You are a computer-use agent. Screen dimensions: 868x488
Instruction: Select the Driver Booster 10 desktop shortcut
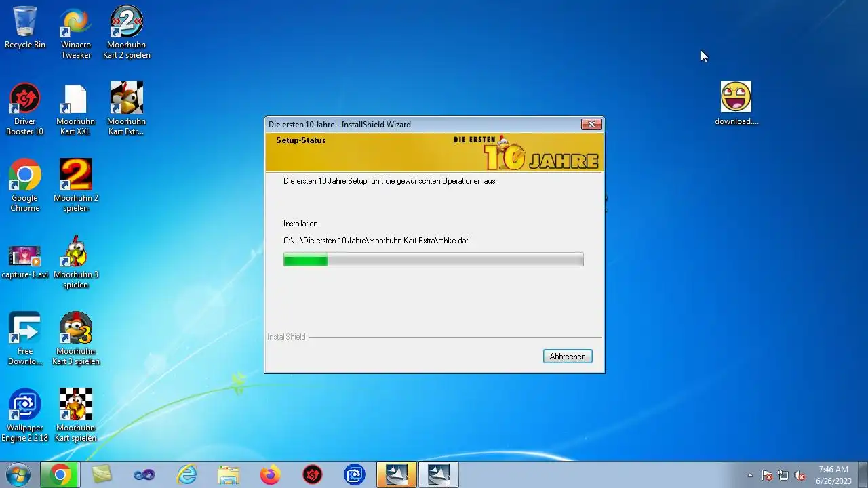(25, 109)
